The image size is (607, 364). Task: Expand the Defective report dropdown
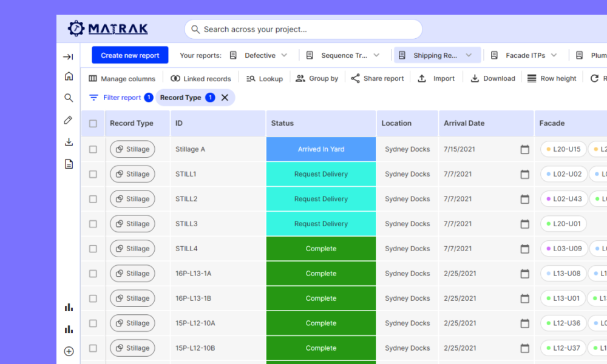[284, 55]
